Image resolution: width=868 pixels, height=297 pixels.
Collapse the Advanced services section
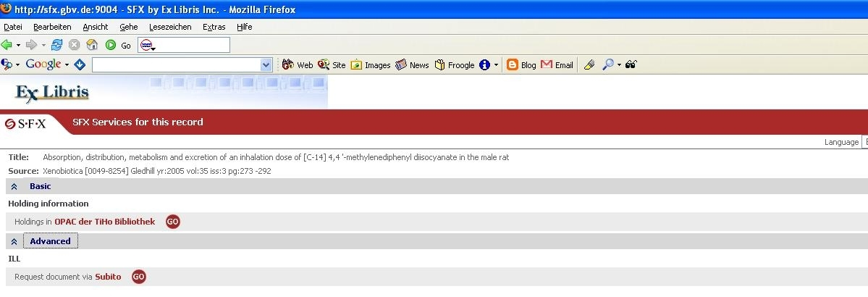14,241
